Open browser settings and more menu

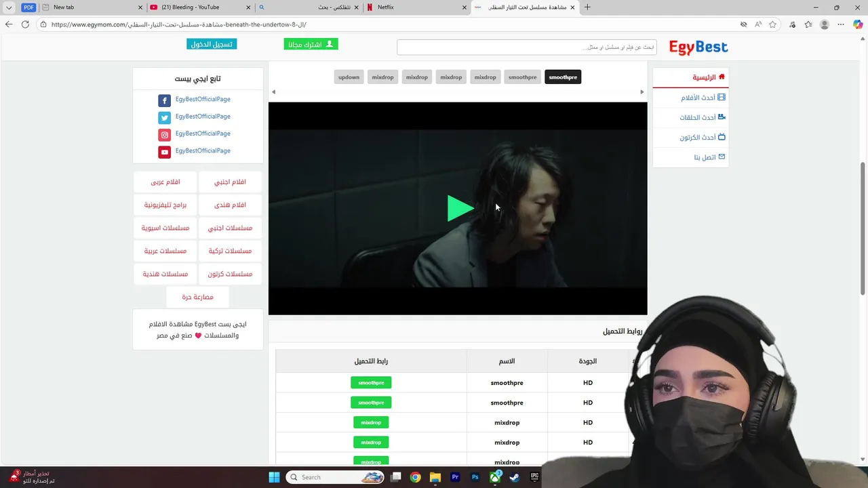tap(841, 24)
